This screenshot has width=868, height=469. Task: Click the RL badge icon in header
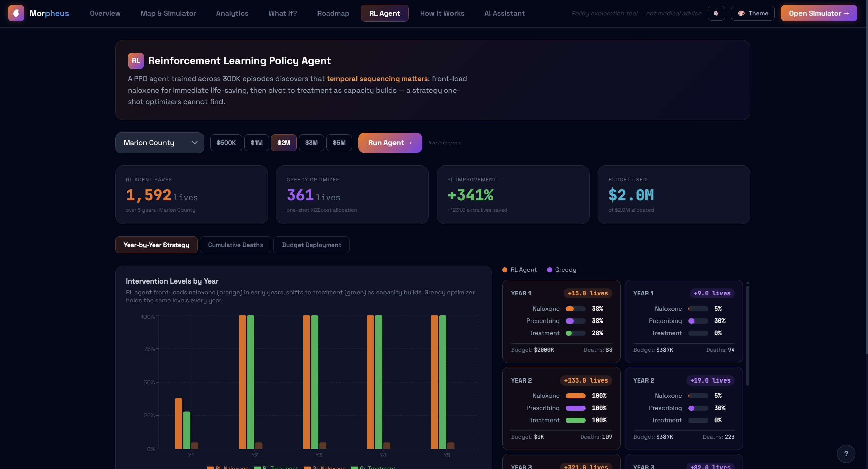tap(136, 61)
